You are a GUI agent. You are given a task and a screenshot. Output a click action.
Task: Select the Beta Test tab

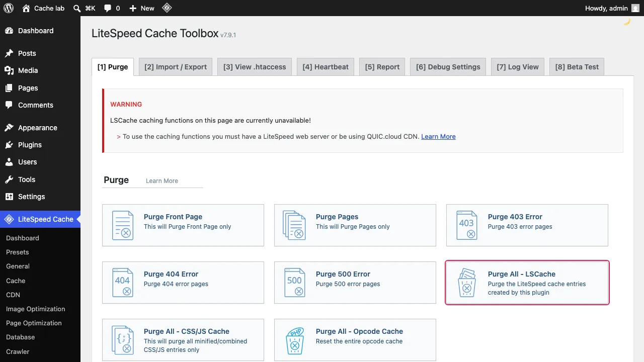point(577,67)
